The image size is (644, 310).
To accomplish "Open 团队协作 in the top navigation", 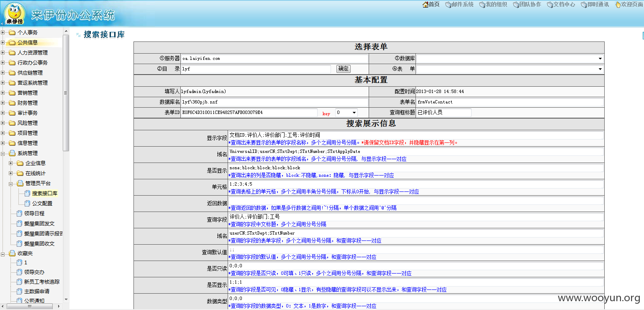I will click(x=530, y=5).
